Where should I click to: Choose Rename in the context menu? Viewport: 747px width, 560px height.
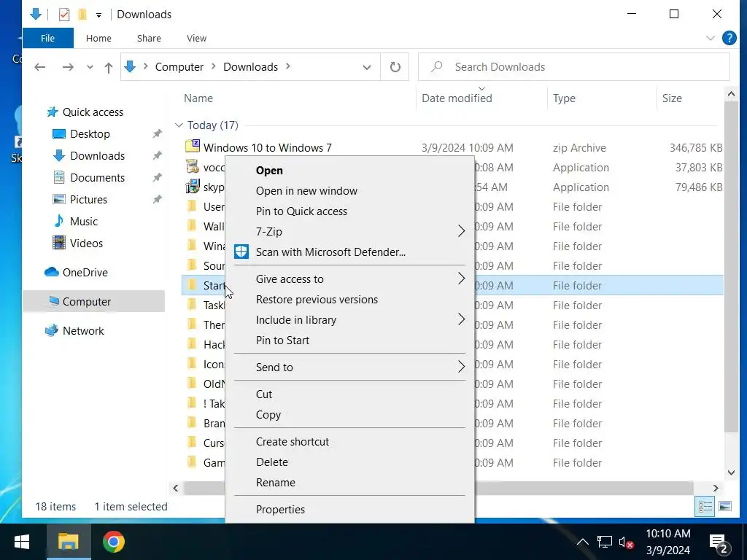pos(276,483)
